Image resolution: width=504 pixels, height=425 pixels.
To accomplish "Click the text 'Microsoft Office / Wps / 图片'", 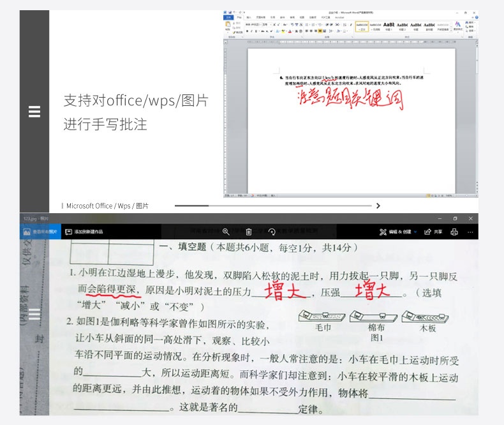I will coord(107,205).
